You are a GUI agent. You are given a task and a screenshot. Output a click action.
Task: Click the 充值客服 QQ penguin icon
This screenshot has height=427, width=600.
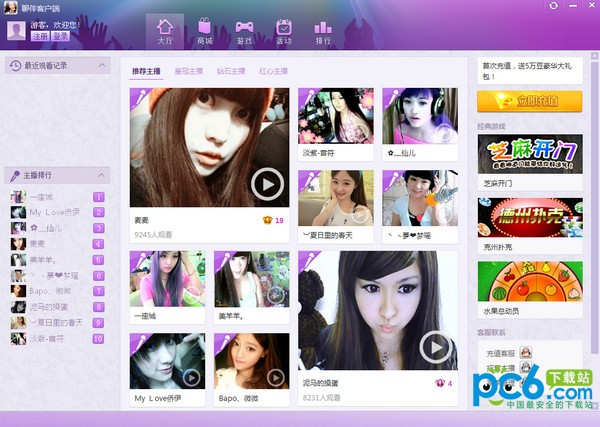[526, 352]
